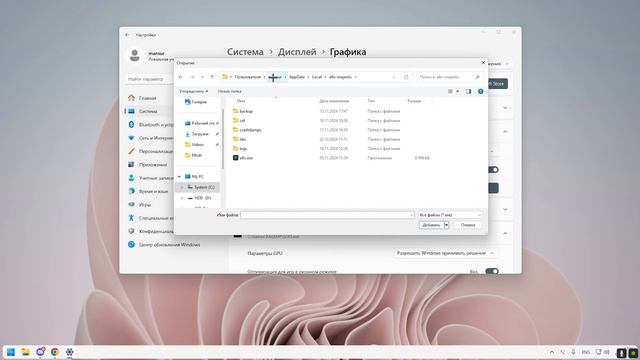This screenshot has width=640, height=360.
Task: Sort by the Size column header
Action: 414,101
